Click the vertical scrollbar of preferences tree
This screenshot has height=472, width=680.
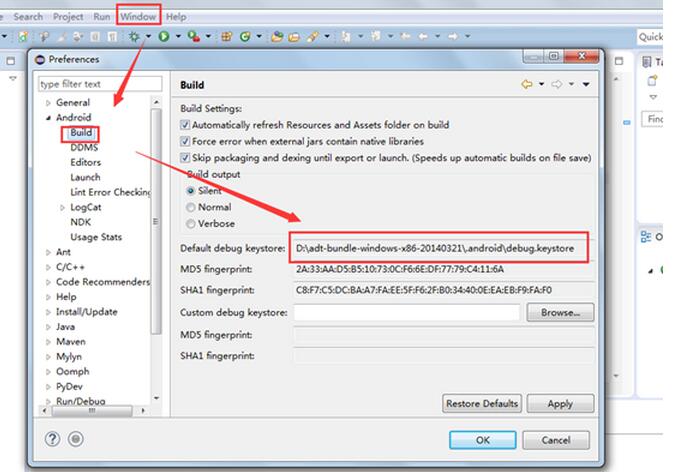click(156, 221)
